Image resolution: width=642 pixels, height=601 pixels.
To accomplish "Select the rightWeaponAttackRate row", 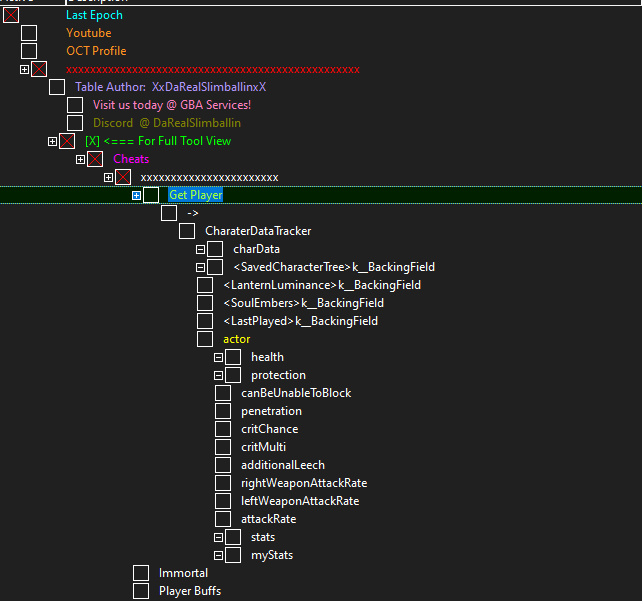I will pyautogui.click(x=304, y=483).
